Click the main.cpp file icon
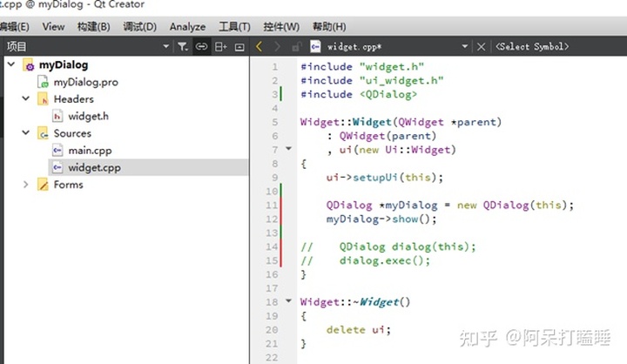 tap(57, 151)
